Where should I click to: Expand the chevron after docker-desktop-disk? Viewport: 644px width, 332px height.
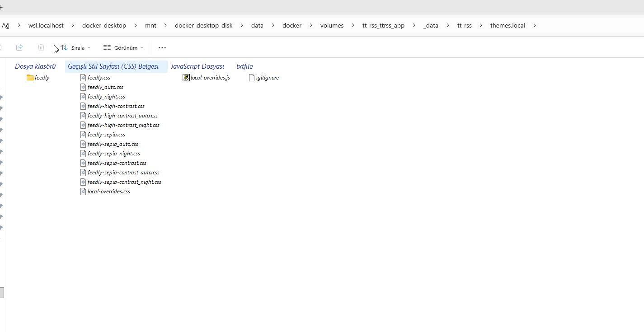point(242,25)
